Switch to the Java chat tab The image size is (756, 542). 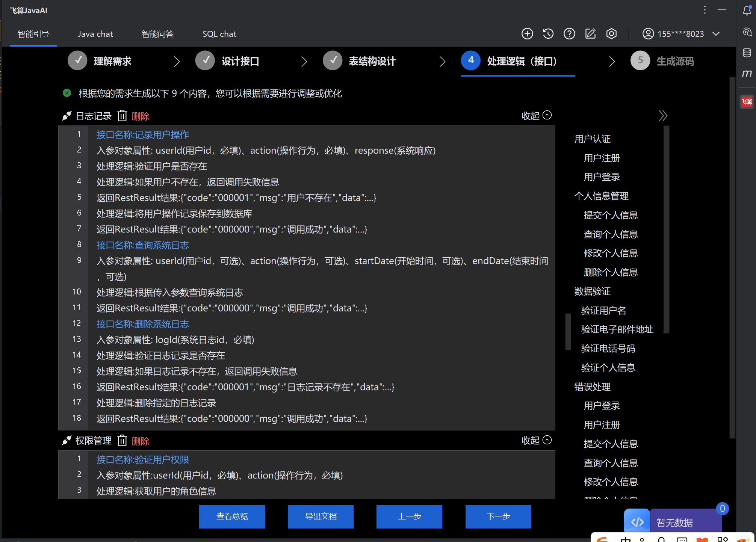click(x=95, y=33)
